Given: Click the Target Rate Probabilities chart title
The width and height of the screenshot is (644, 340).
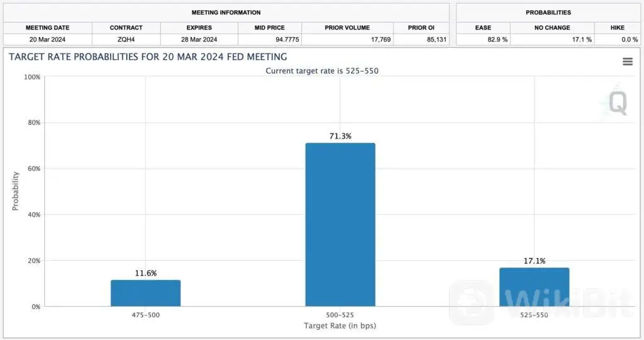Looking at the screenshot, I should [x=148, y=57].
